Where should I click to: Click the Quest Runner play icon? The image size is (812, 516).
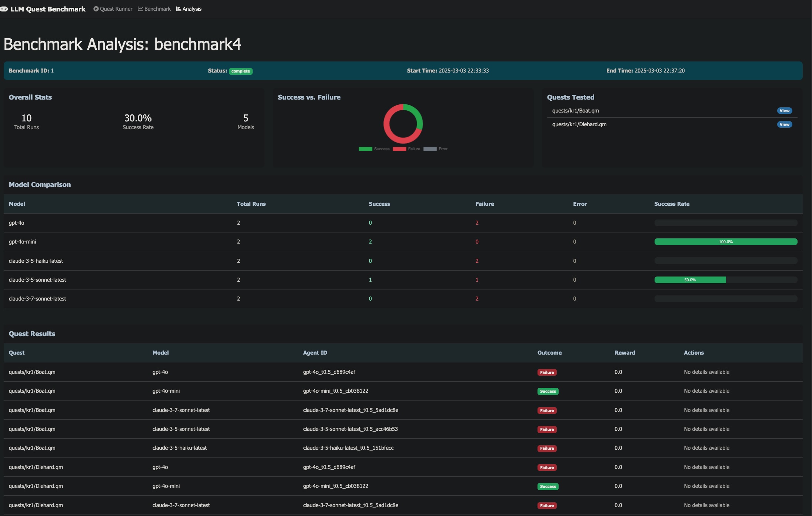click(x=96, y=9)
